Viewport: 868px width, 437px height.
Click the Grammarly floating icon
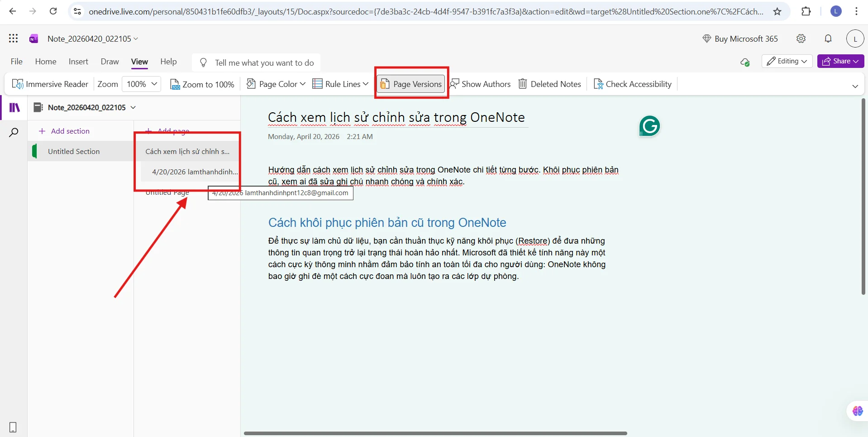[649, 126]
